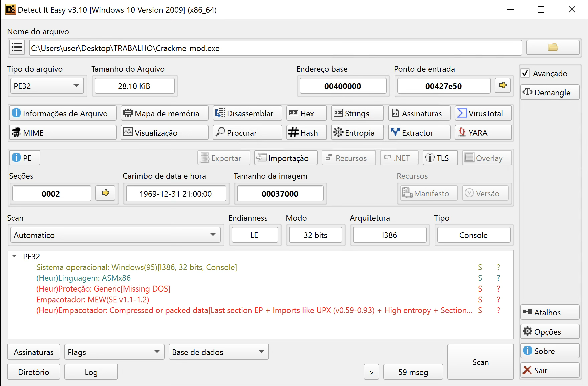Calculate file Hash
This screenshot has width=588, height=386.
pos(307,133)
